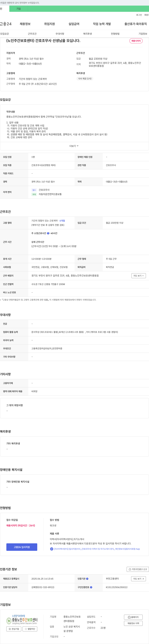This screenshot has width=149, height=644.
Task: Click the 고용24 site logo
Action: click(6, 24)
